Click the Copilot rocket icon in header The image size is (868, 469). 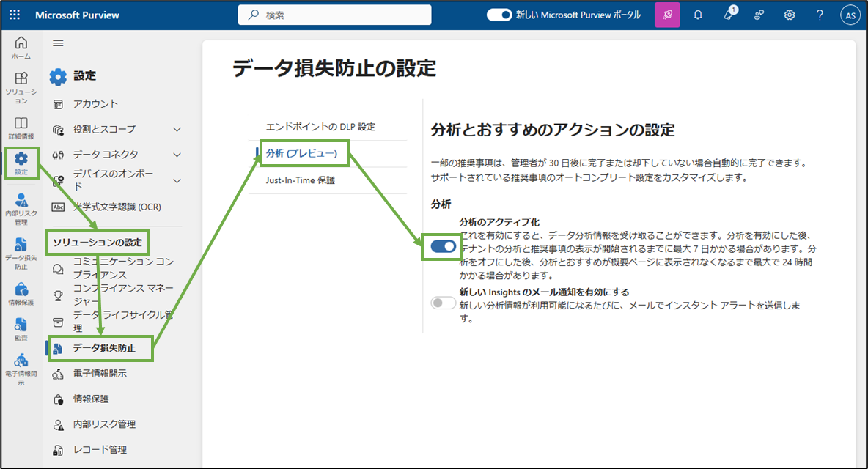pyautogui.click(x=667, y=15)
